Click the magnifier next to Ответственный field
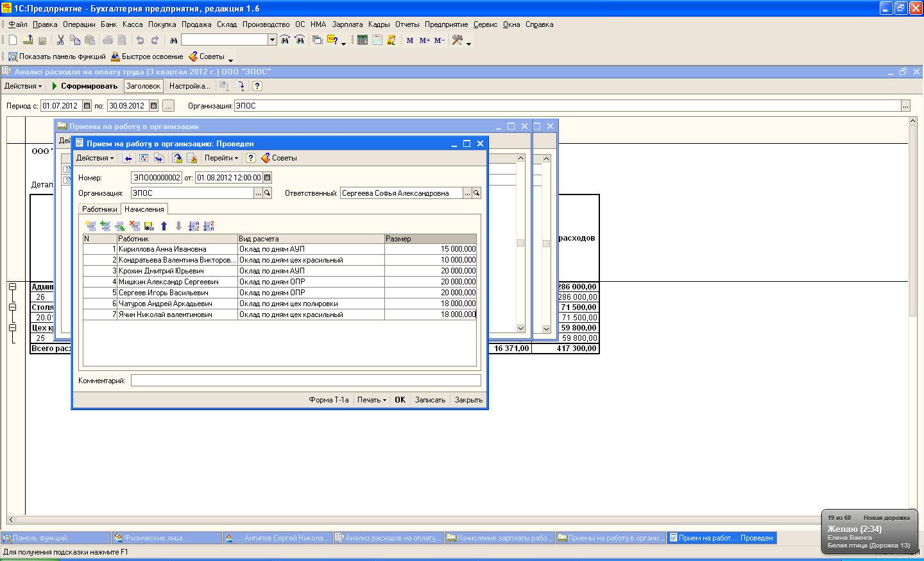 tap(477, 193)
